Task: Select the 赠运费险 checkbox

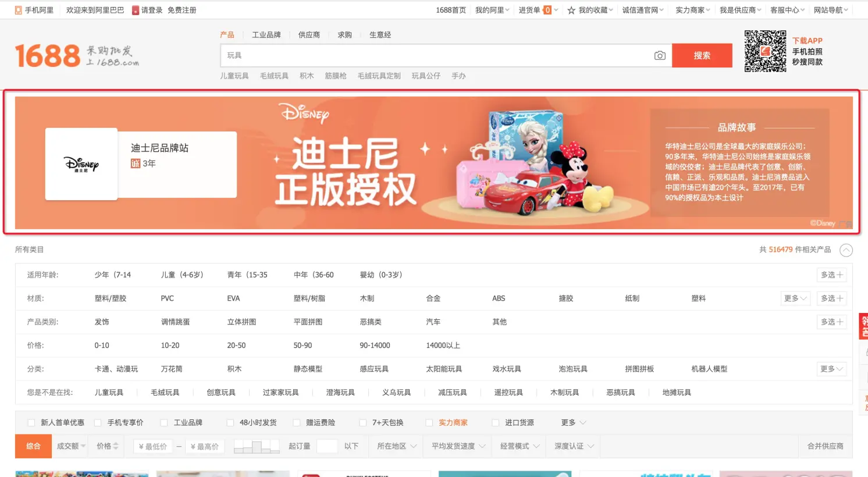Action: [x=297, y=423]
